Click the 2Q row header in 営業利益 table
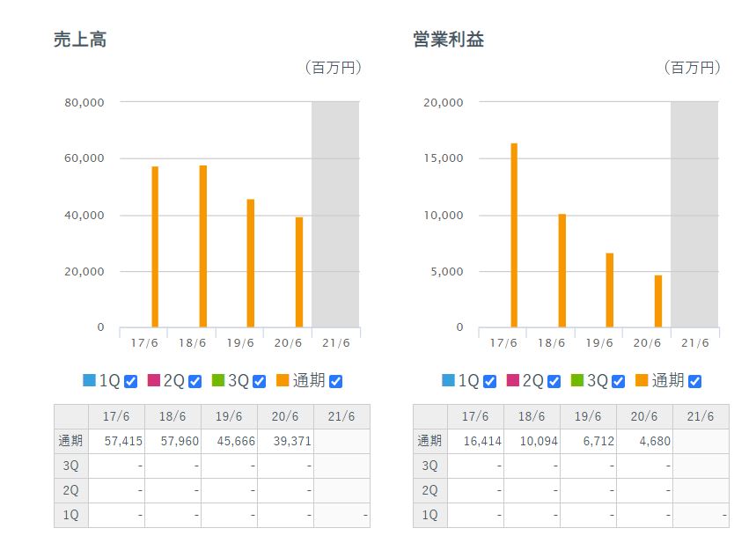The width and height of the screenshot is (756, 543). tap(430, 490)
